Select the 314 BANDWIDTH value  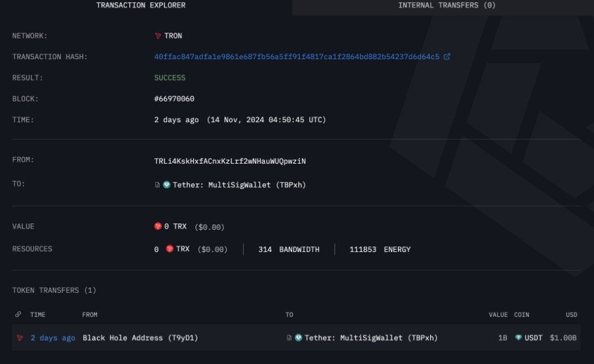(x=289, y=249)
